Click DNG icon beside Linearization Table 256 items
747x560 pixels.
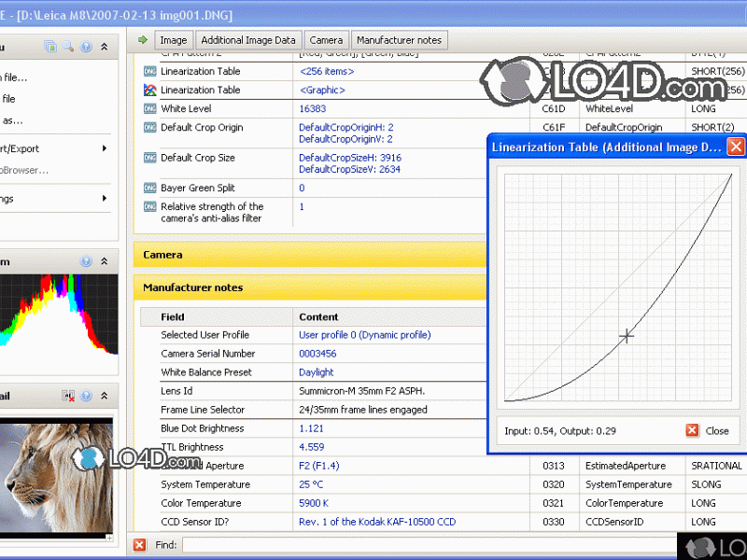149,72
